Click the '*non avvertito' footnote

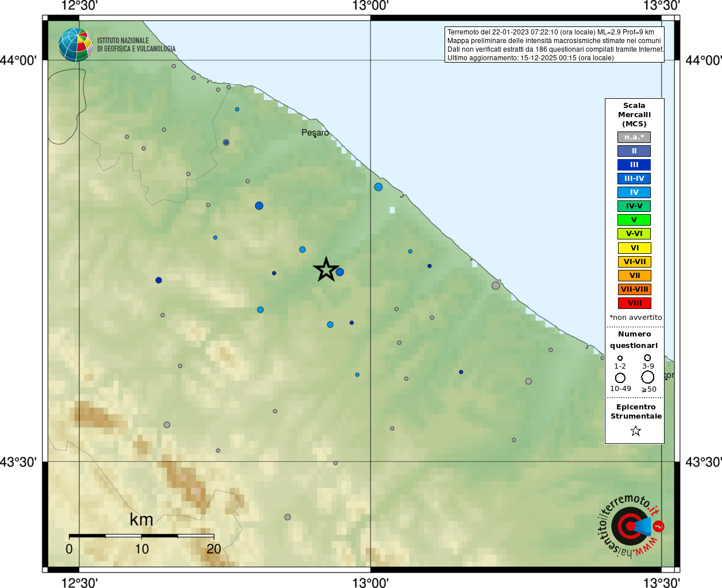click(x=635, y=318)
